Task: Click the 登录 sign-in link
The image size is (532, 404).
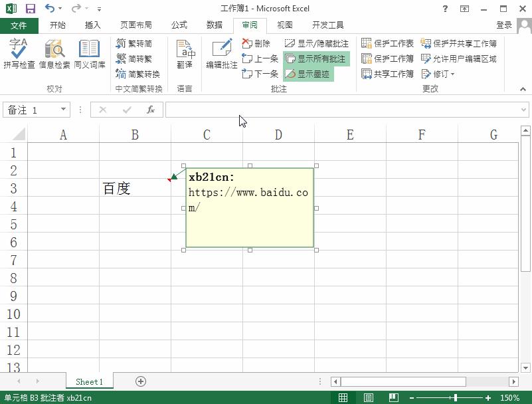Action: coord(504,25)
